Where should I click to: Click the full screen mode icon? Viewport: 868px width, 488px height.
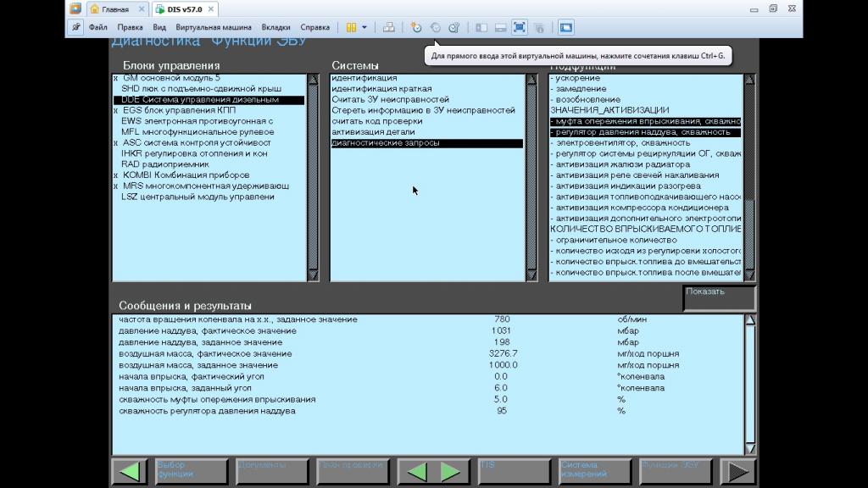point(520,27)
